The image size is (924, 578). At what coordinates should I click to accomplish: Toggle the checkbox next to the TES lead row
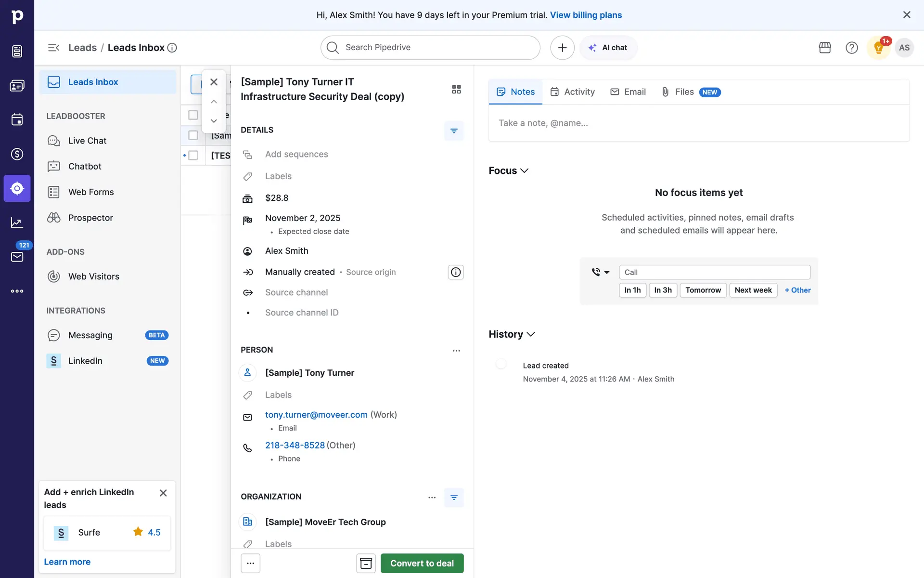[193, 155]
